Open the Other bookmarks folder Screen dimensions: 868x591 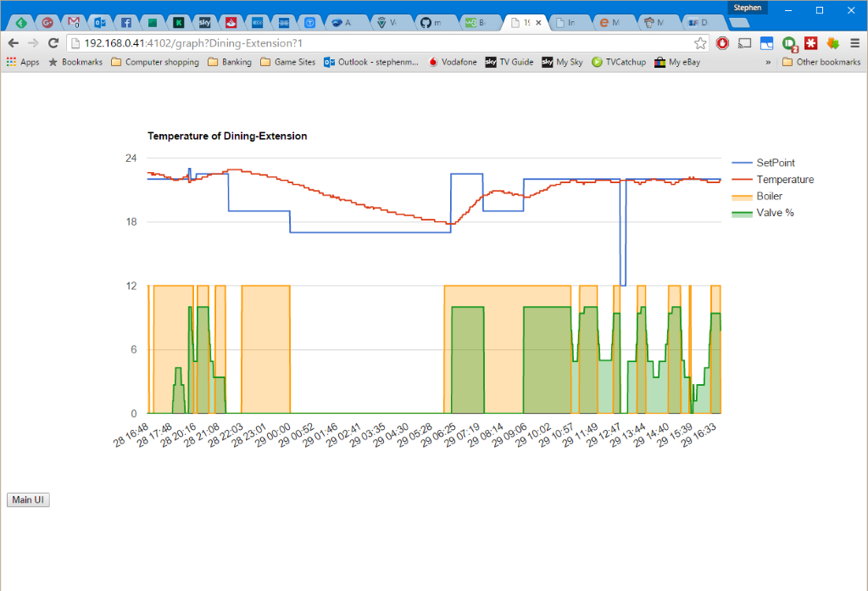pyautogui.click(x=821, y=62)
